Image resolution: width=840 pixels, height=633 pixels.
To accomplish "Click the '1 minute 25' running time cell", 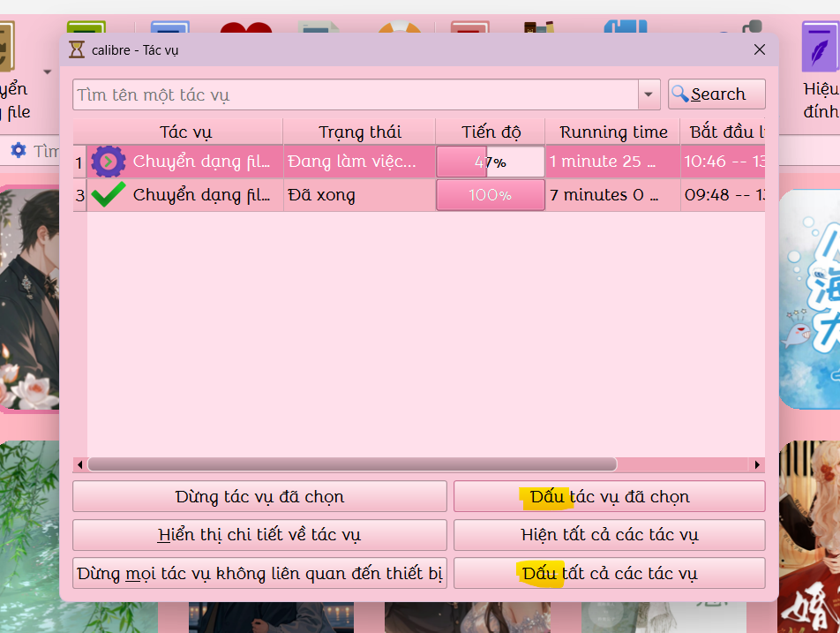I will tap(613, 162).
